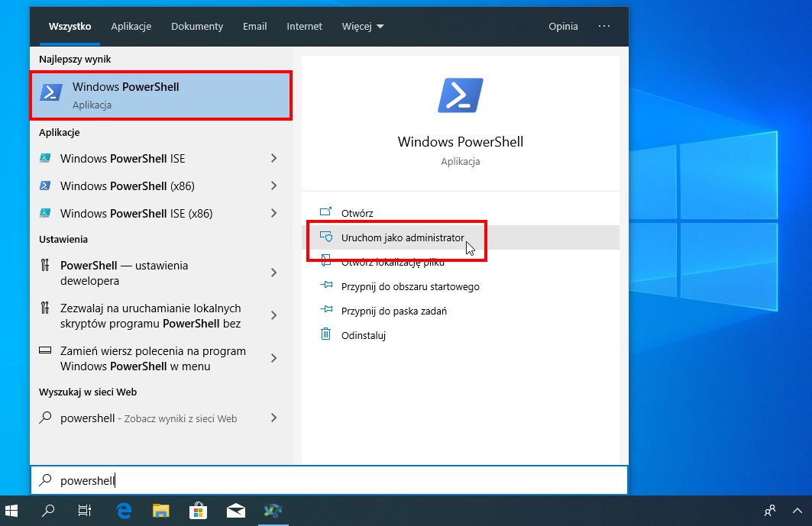
Task: Click the large PowerShell icon in preview pane
Action: (x=461, y=95)
